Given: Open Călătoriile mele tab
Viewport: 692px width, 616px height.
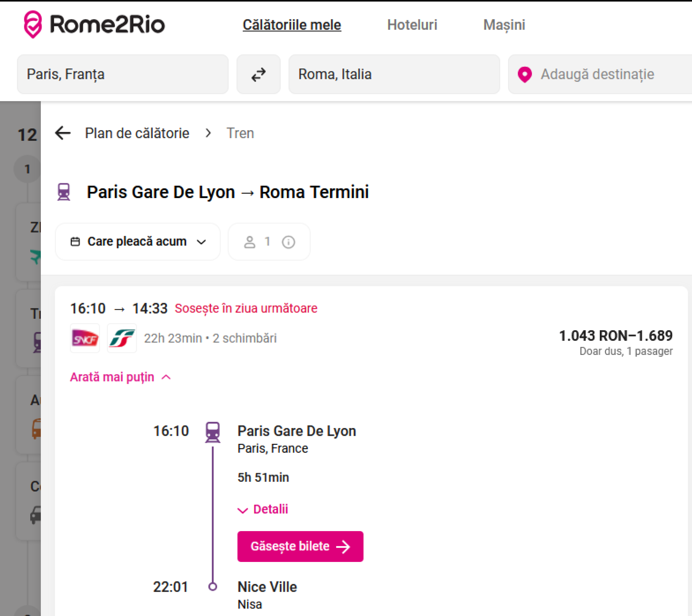Looking at the screenshot, I should [x=292, y=25].
